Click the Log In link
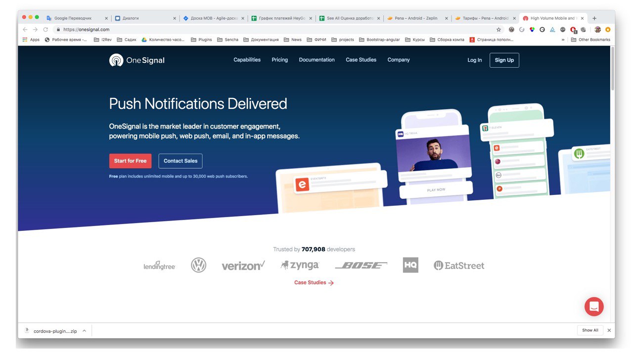Image resolution: width=633 pixels, height=364 pixels. [475, 60]
